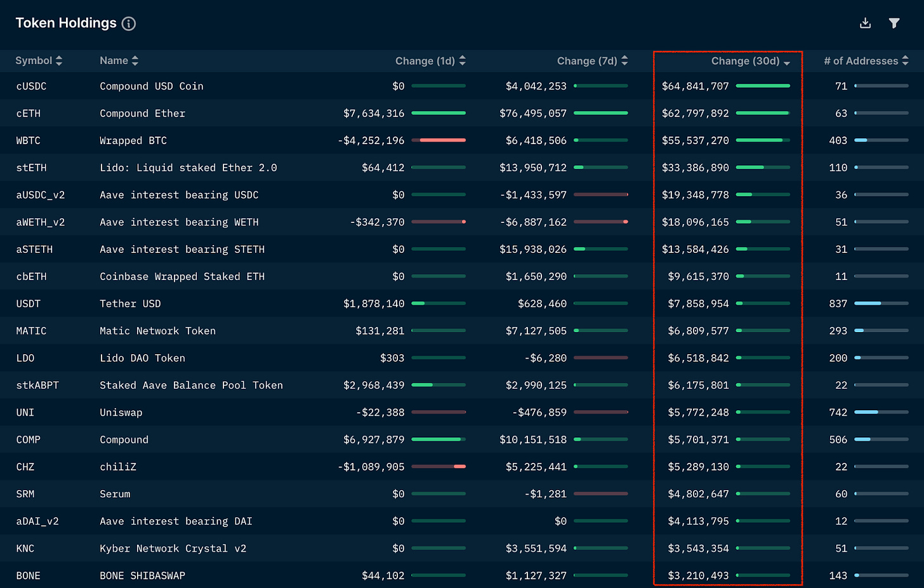Select Kyber Network Crystal v2 name

[x=173, y=549]
